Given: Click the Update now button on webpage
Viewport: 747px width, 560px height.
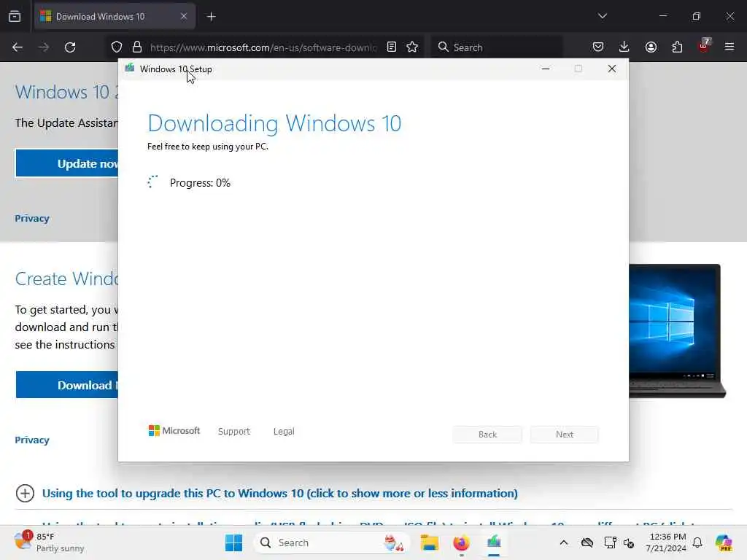Looking at the screenshot, I should click(x=66, y=163).
